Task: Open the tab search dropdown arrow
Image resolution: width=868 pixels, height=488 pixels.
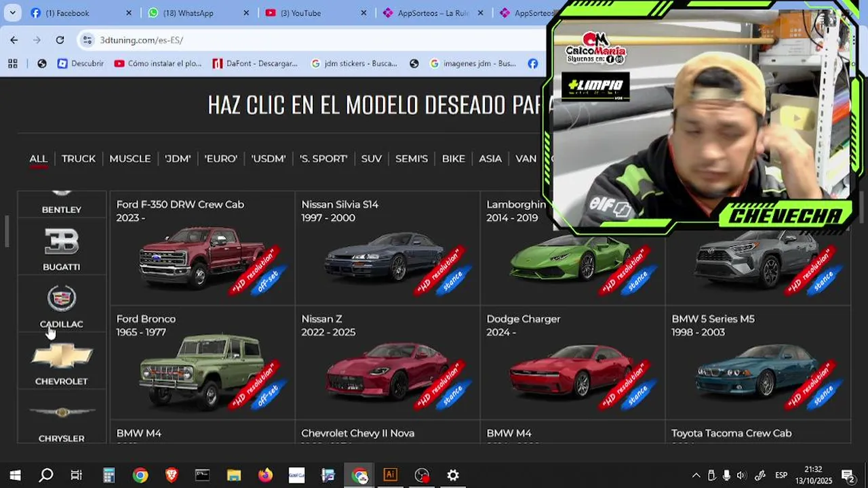Action: coord(12,13)
